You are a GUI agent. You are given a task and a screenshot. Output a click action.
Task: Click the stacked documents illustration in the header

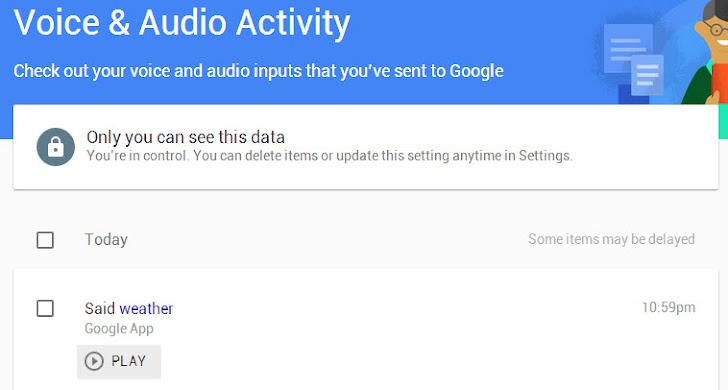(x=633, y=61)
